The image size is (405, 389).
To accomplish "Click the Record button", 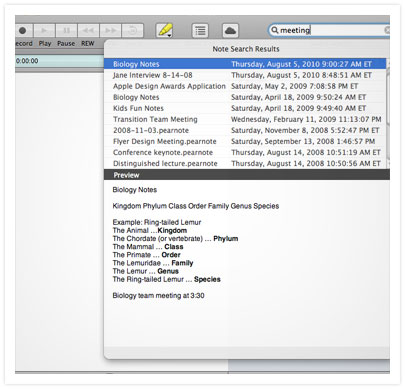I will [23, 31].
